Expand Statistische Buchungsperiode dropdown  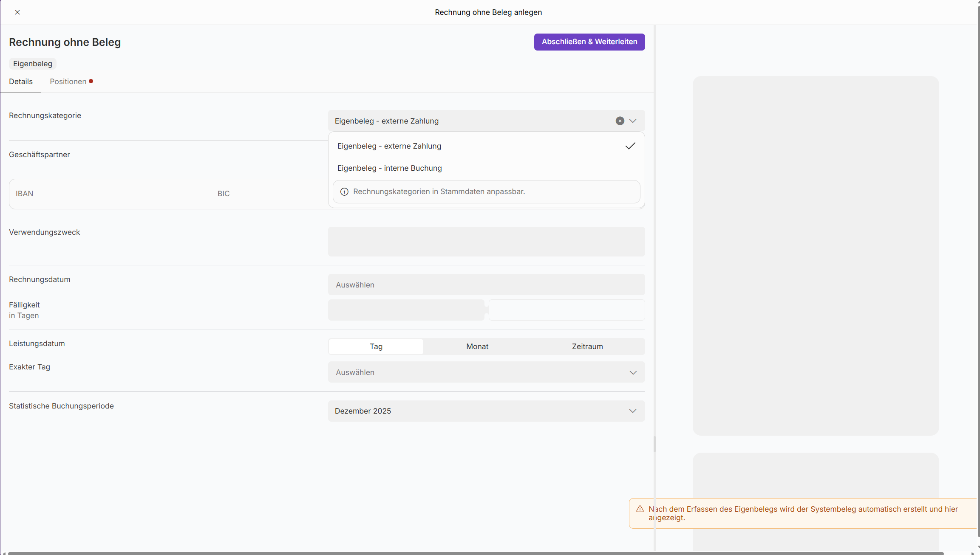pos(486,411)
